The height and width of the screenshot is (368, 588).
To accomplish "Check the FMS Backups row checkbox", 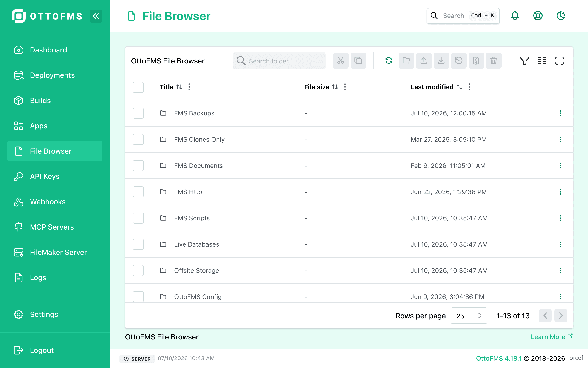I will 138,113.
